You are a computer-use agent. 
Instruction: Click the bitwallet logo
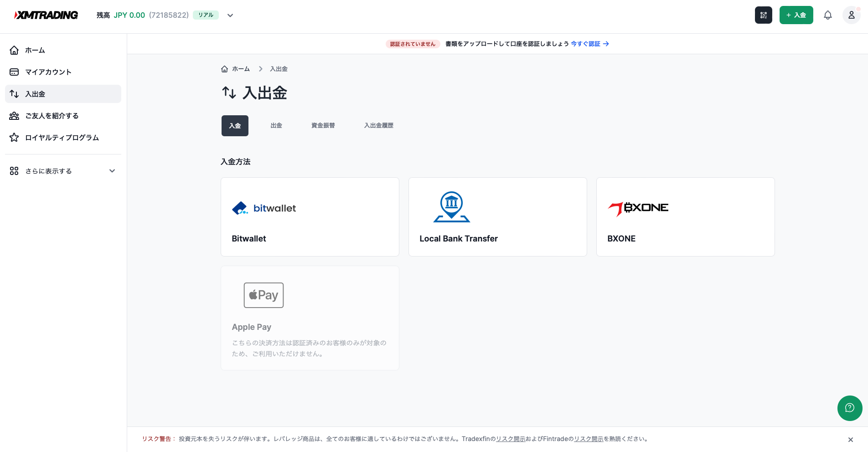click(x=264, y=208)
